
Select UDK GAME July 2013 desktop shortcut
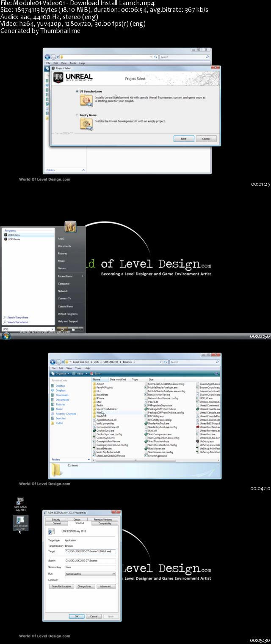coord(20,504)
